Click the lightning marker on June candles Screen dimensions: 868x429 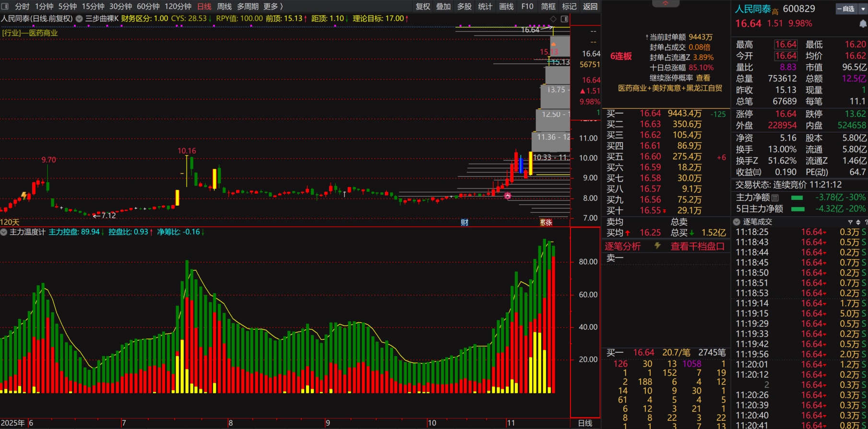point(24,196)
